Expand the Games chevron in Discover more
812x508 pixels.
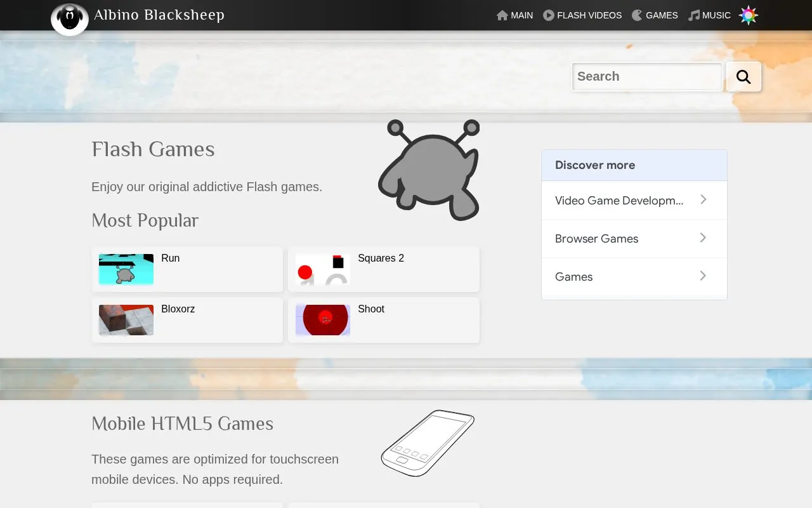[703, 276]
